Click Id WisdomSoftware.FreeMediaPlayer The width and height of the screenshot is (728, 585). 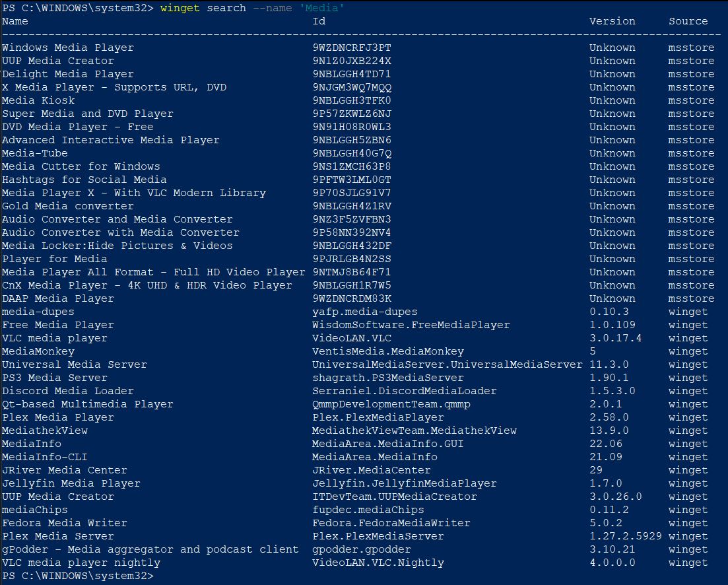coord(411,325)
